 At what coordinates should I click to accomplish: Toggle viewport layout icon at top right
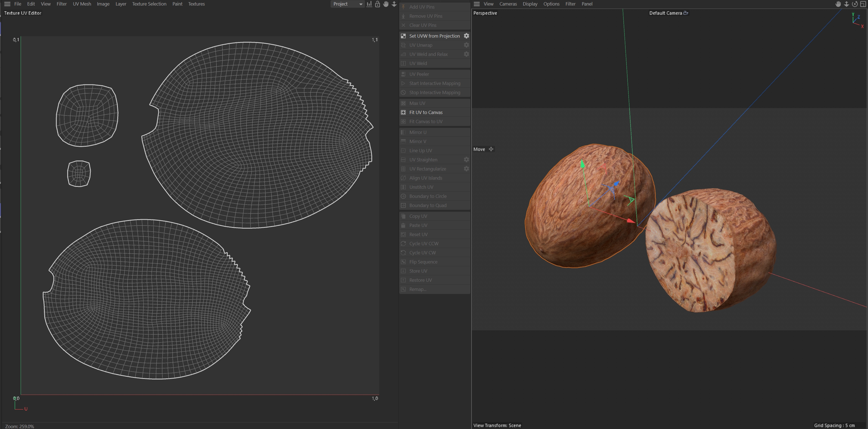click(x=863, y=4)
